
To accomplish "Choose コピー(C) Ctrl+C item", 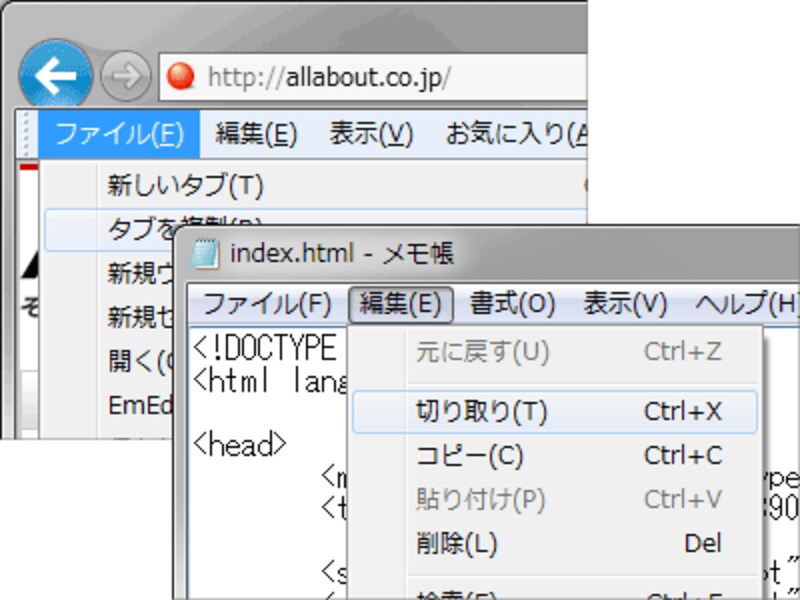I will click(x=555, y=456).
